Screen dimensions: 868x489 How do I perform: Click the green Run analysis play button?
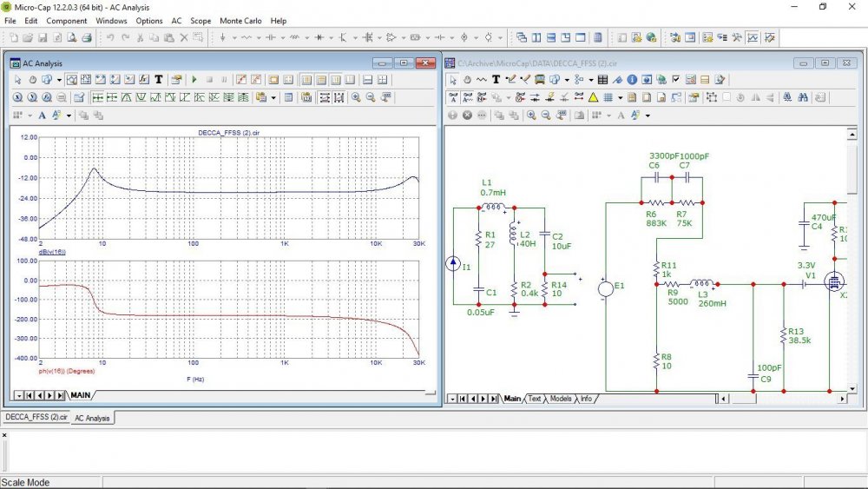(x=194, y=79)
